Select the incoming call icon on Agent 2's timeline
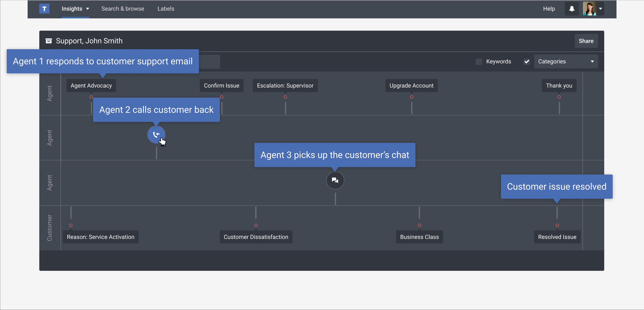The image size is (644, 310). point(156,135)
